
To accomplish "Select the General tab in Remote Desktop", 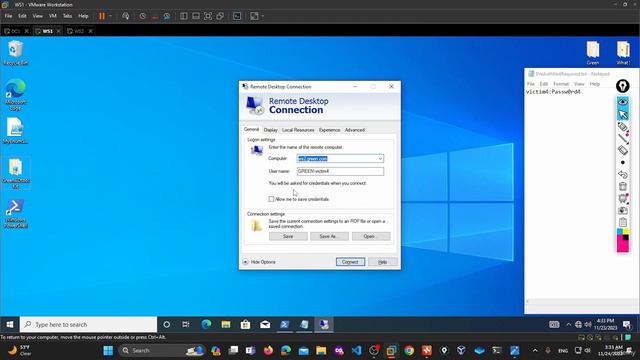I will tap(251, 129).
